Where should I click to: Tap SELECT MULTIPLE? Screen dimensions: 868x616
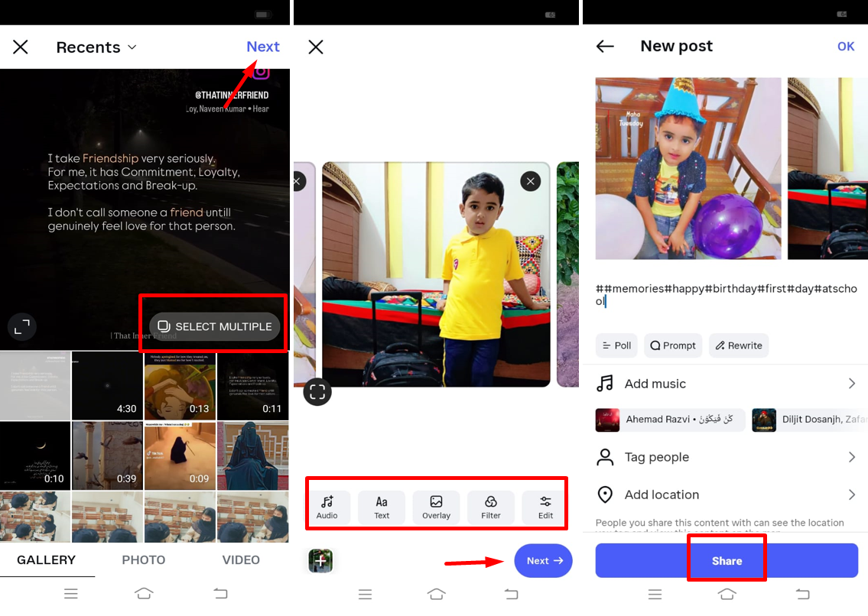pyautogui.click(x=213, y=325)
